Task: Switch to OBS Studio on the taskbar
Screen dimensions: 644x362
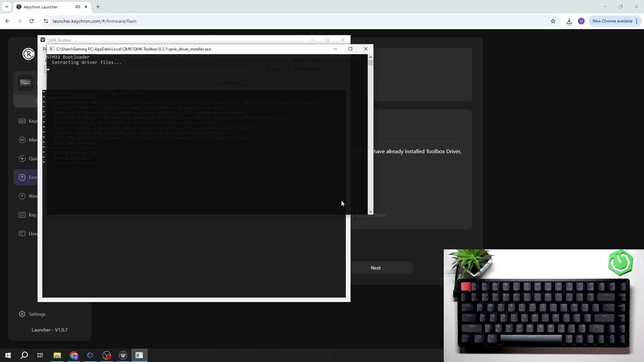Action: (107, 355)
